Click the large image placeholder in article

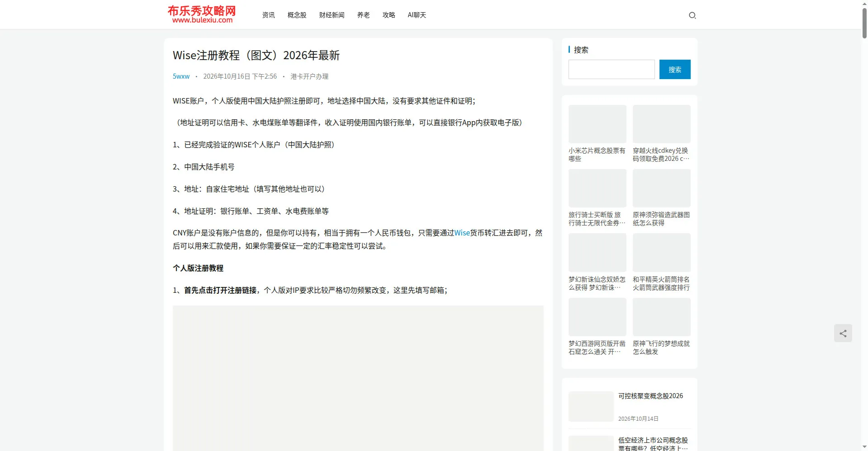click(x=358, y=378)
